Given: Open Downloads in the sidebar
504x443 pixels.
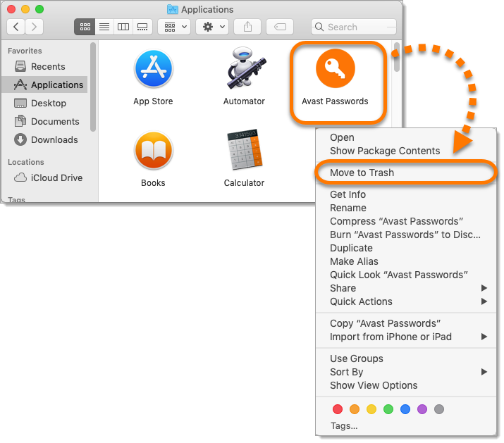Looking at the screenshot, I should (44, 139).
